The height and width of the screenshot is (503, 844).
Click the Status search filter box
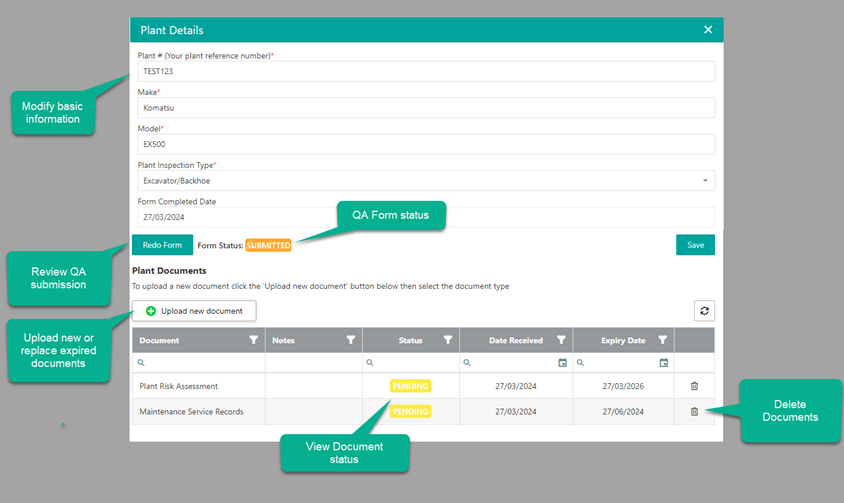coord(411,362)
